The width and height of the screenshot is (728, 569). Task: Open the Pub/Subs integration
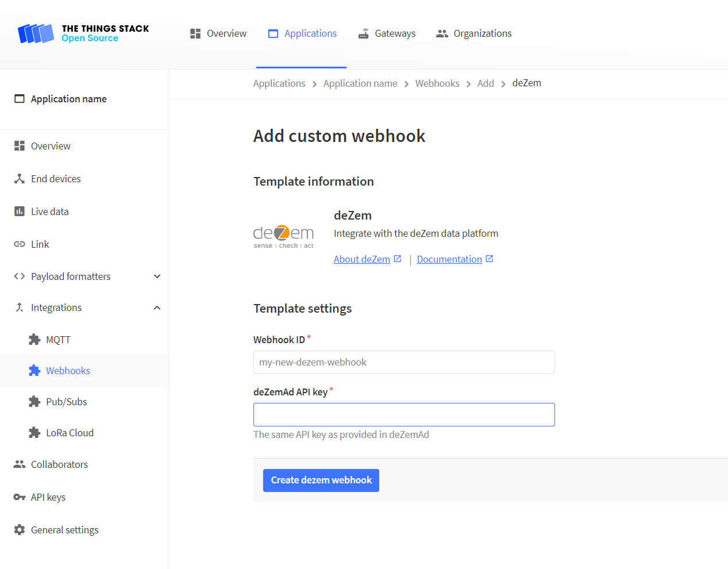tap(66, 401)
